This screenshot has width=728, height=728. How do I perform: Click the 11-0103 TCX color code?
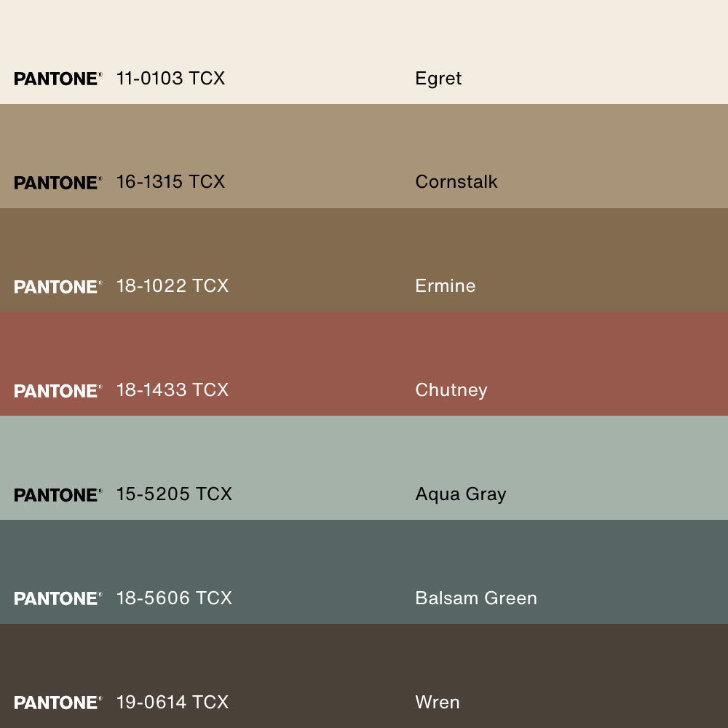coord(170,79)
